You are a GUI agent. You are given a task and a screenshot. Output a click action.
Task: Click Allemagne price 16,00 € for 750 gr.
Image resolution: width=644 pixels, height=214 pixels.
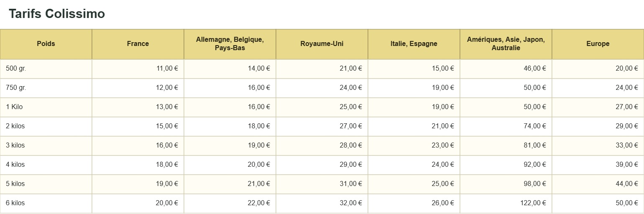[x=230, y=88]
